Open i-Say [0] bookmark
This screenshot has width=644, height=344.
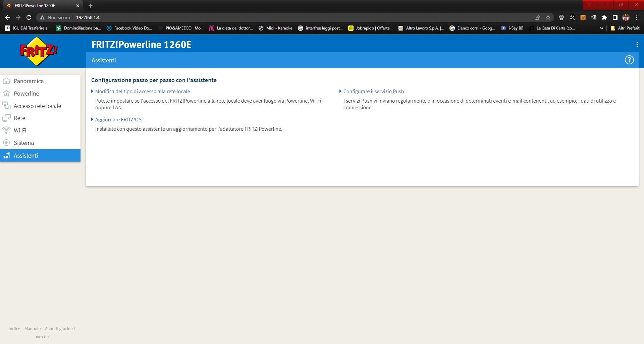pyautogui.click(x=512, y=28)
